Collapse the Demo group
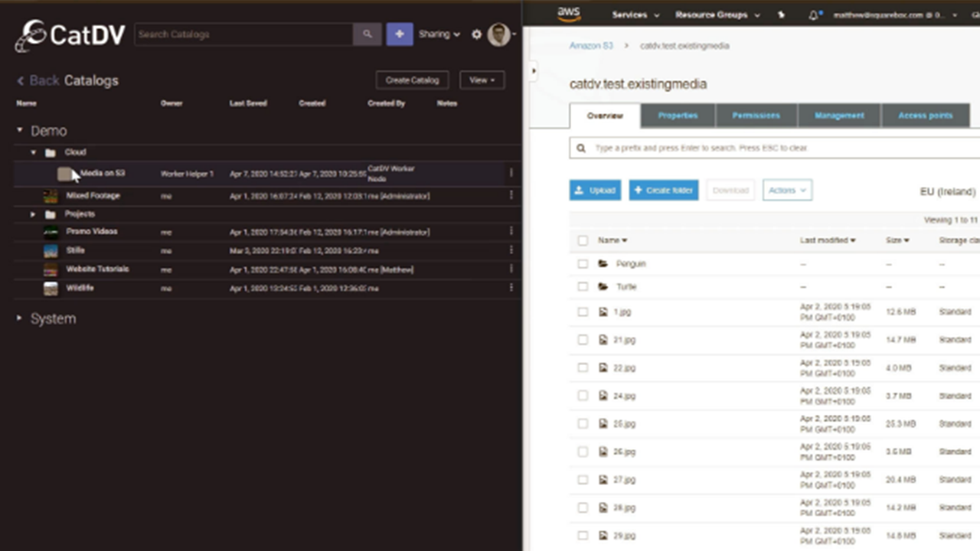Screen dimensions: 980x551 click(x=20, y=131)
